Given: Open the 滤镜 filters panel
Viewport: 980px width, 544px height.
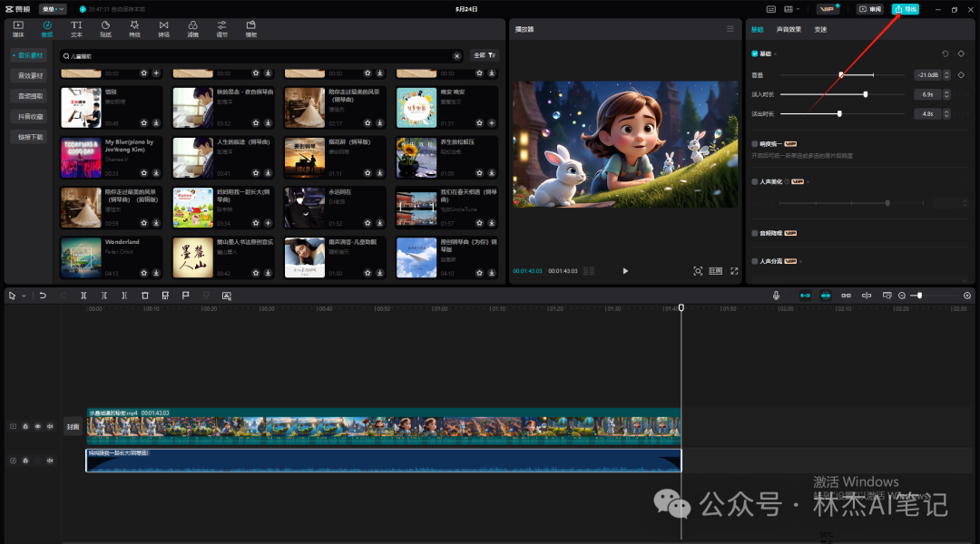Looking at the screenshot, I should (192, 28).
